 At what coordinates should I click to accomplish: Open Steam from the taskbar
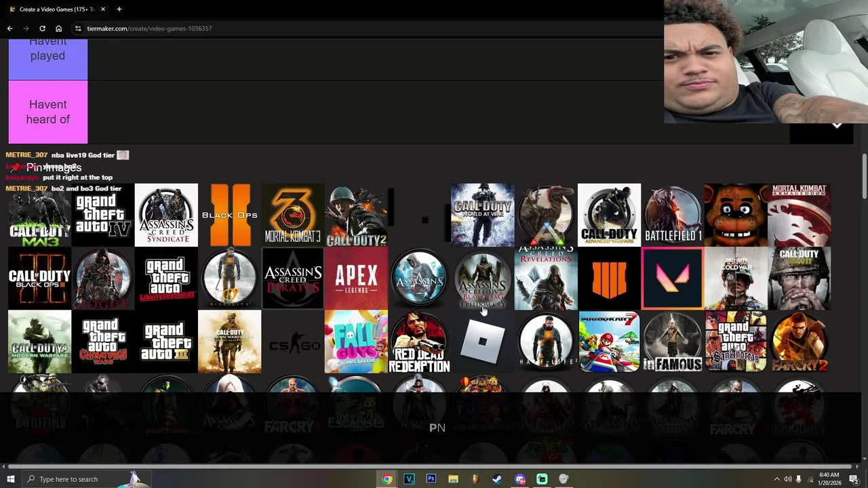(x=497, y=479)
